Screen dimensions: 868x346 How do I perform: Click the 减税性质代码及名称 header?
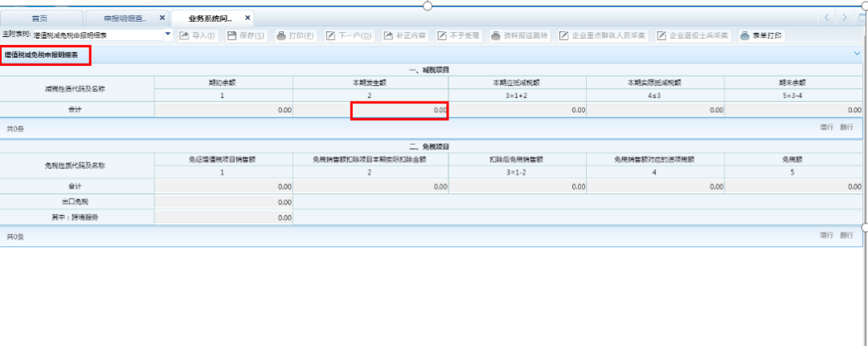tap(77, 89)
